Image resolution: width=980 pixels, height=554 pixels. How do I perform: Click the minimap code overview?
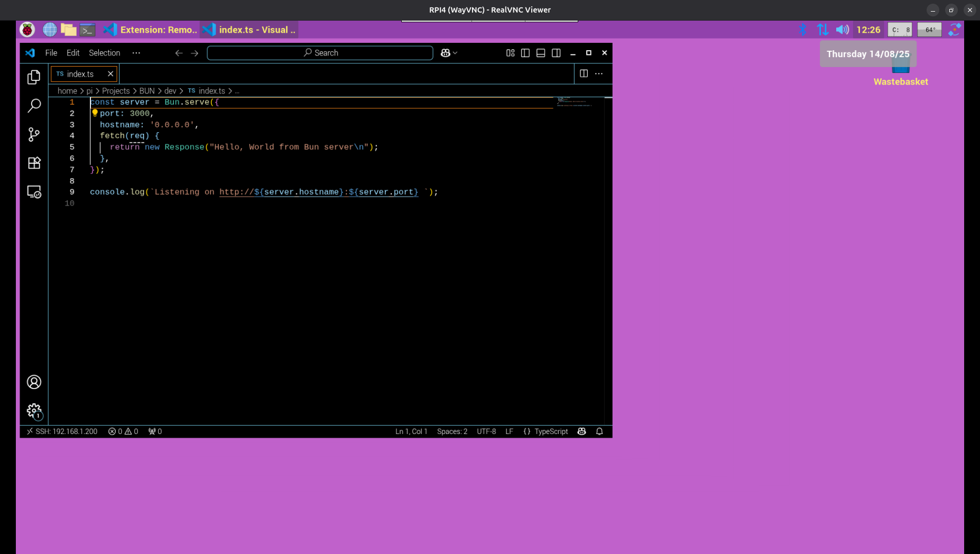tap(574, 102)
